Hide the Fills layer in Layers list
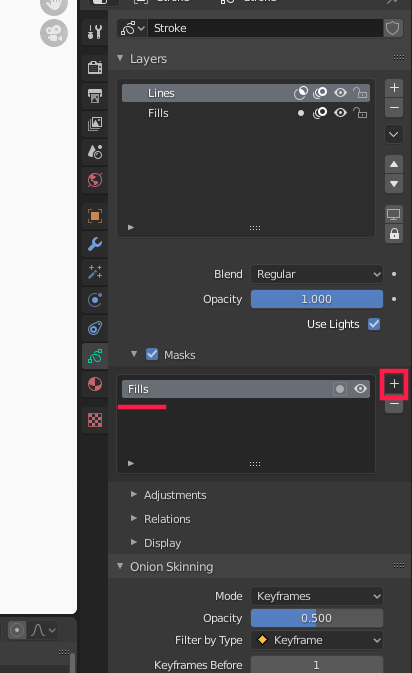 click(x=340, y=113)
